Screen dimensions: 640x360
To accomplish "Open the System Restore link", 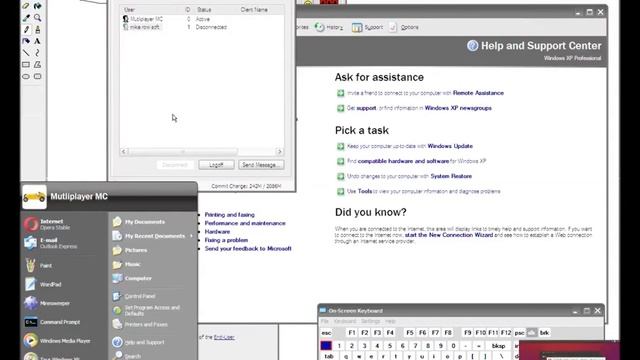I will (x=451, y=176).
